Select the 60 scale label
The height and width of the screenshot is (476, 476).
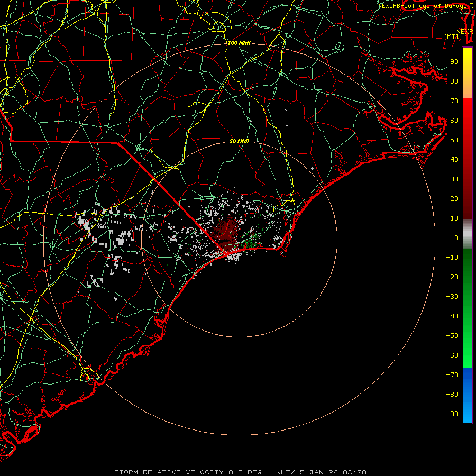pyautogui.click(x=454, y=121)
